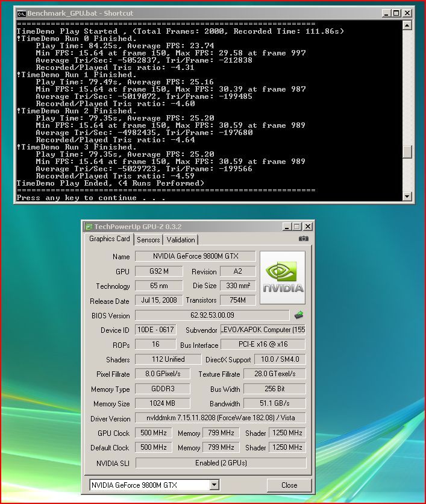Click the Revision field A2
The image size is (426, 504).
238,271
